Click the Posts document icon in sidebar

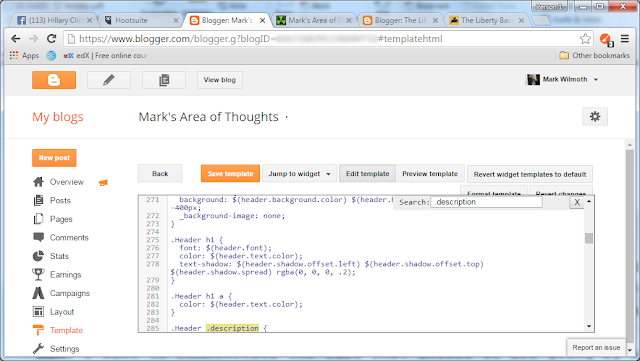tap(38, 201)
